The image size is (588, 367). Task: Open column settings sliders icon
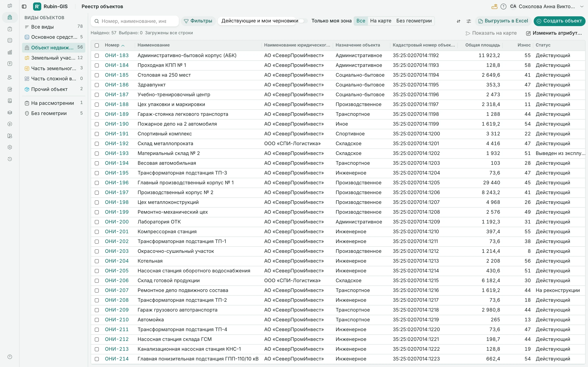click(469, 21)
